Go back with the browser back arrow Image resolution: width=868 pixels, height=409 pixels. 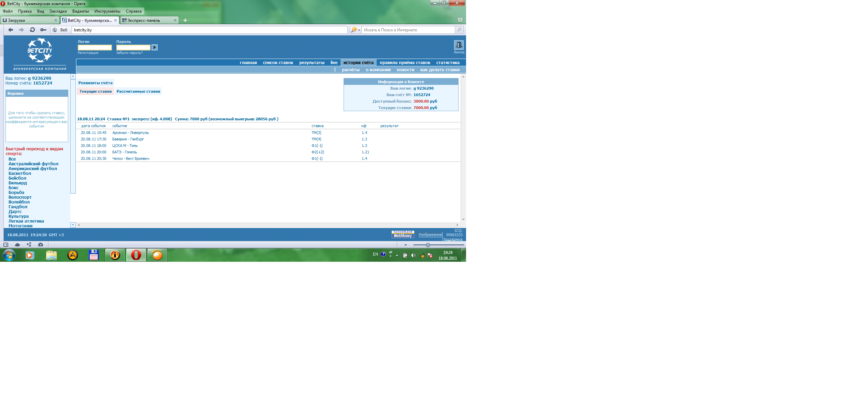11,30
